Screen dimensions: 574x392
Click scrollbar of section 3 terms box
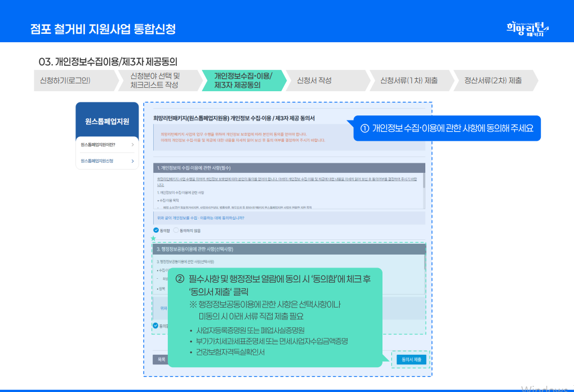tap(425, 274)
